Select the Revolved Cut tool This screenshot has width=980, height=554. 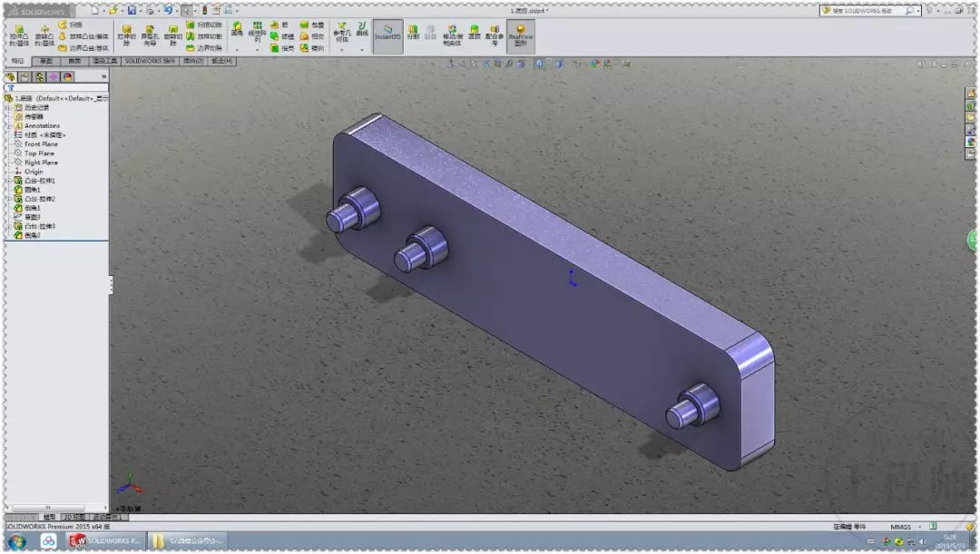173,35
